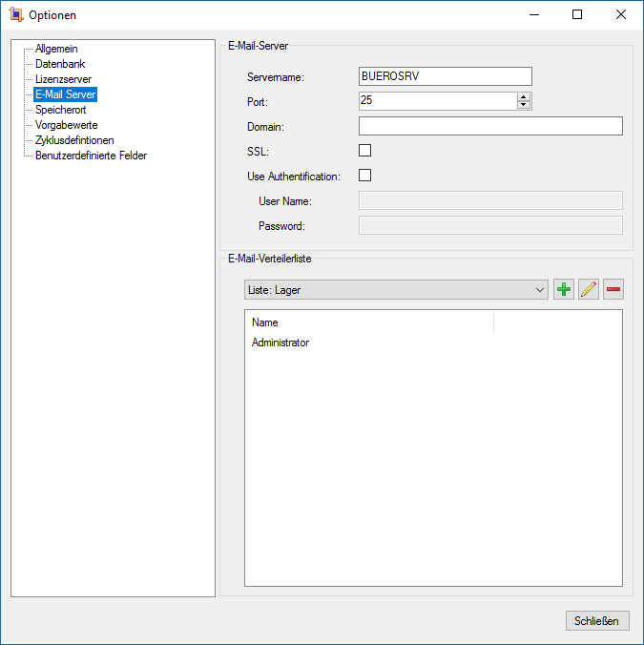
Task: Go to Lizenzserver settings
Action: (63, 79)
